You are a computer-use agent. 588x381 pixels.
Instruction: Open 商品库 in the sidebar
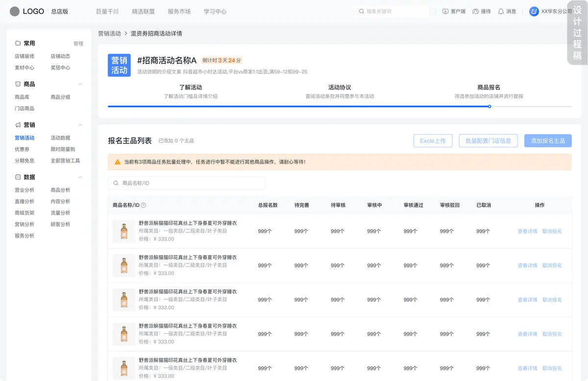(22, 97)
